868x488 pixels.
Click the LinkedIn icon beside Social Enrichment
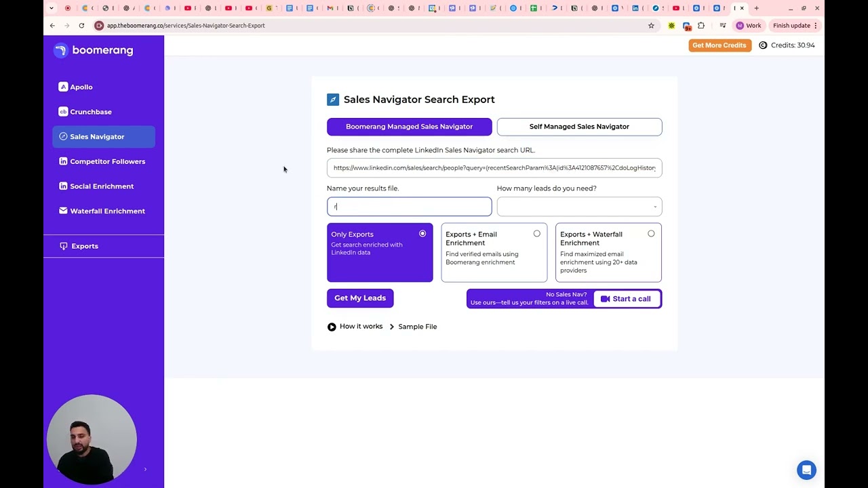click(63, 186)
